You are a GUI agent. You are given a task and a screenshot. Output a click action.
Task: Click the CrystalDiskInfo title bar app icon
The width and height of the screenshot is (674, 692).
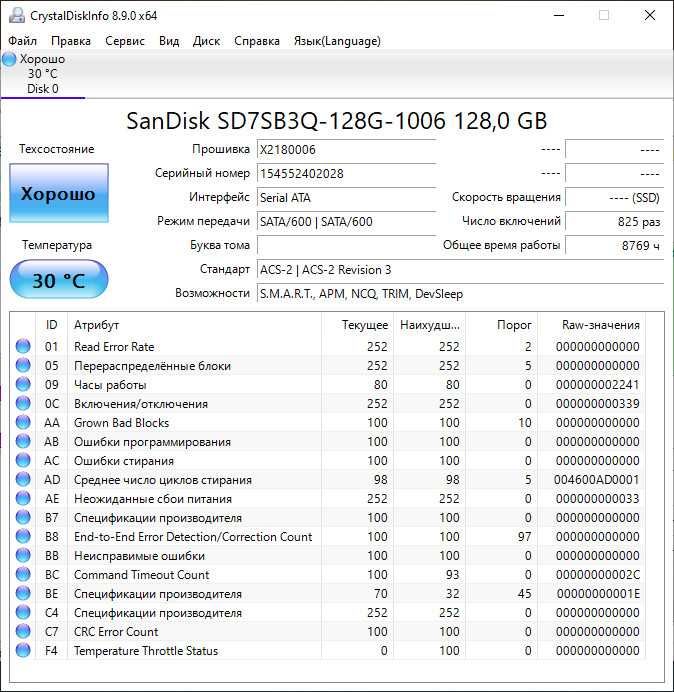click(x=17, y=15)
